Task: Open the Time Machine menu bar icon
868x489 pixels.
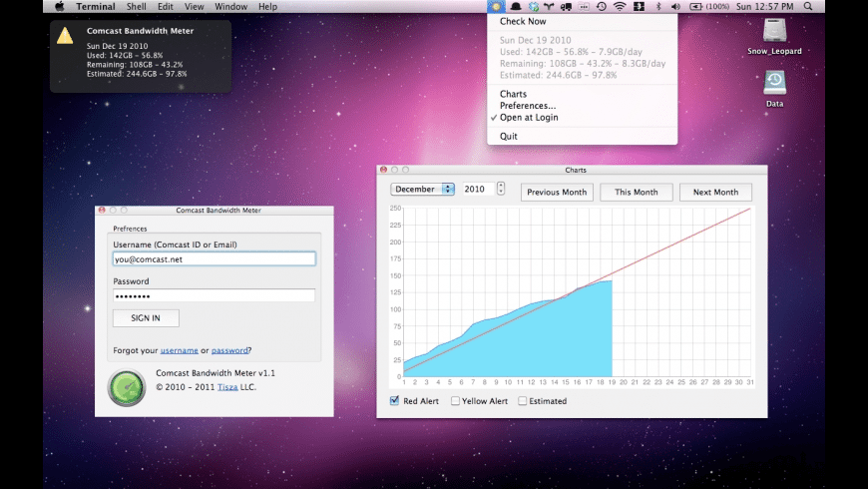Action: coord(602,7)
